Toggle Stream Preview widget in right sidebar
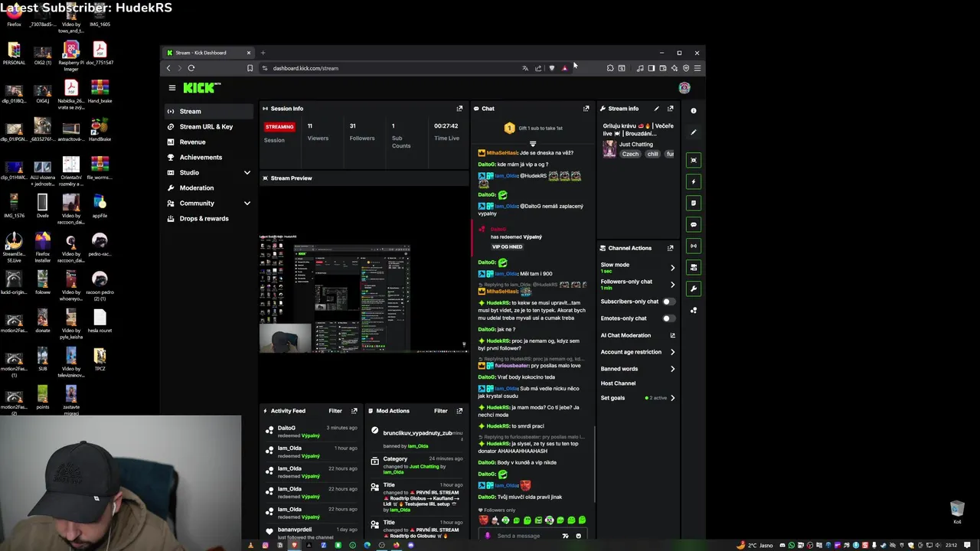The height and width of the screenshot is (551, 980). point(694,160)
